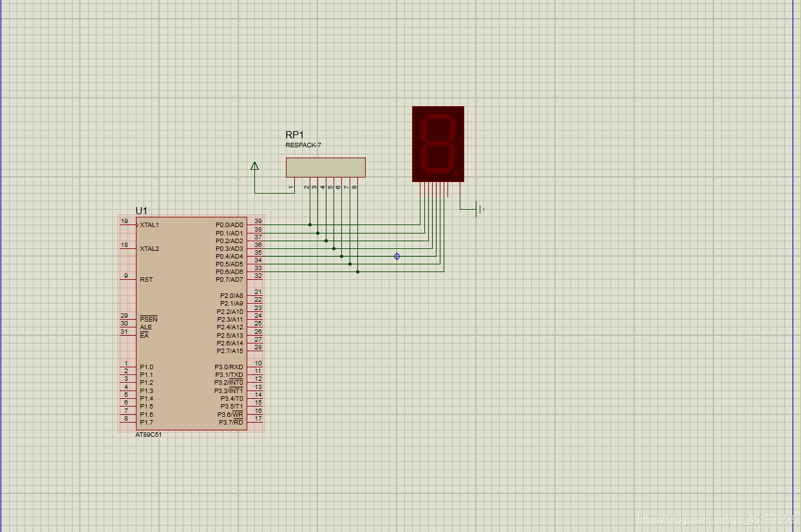This screenshot has width=801, height=532.
Task: Click the P0.1/AD1 pin label
Action: [x=229, y=233]
